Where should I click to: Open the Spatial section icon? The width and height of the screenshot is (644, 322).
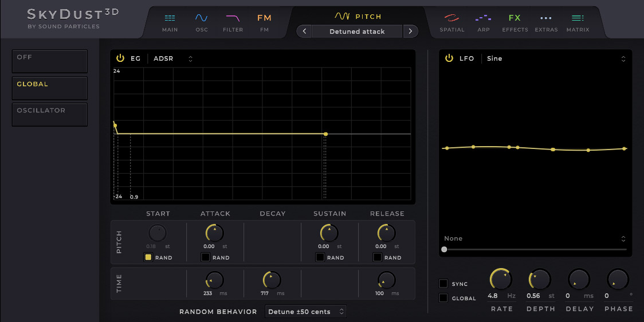[x=452, y=22]
